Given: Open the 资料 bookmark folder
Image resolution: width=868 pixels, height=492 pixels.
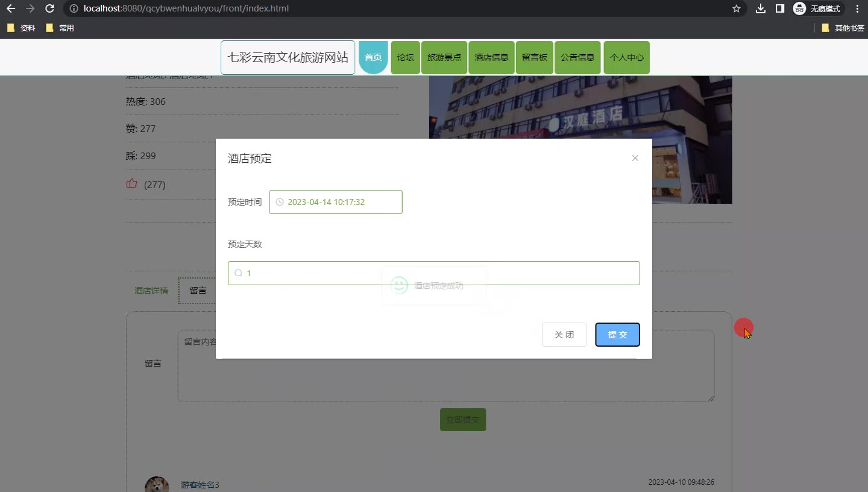Looking at the screenshot, I should tap(22, 28).
